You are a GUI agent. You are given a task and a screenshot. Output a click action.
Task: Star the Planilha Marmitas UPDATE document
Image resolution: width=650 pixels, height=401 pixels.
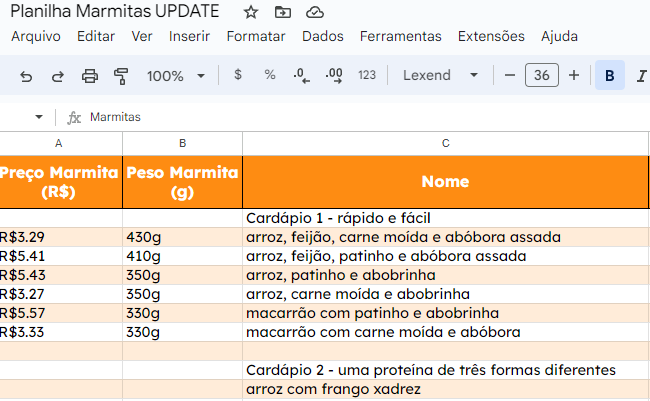click(x=250, y=12)
